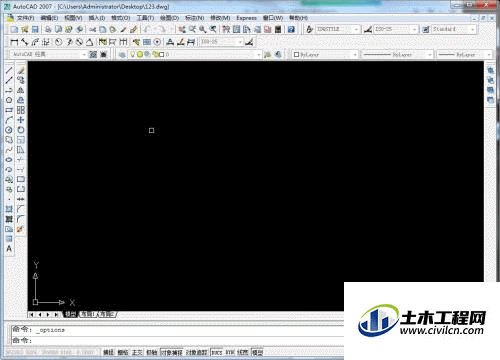
Task: Open the 插入(I) Insert menu
Action: (x=97, y=18)
